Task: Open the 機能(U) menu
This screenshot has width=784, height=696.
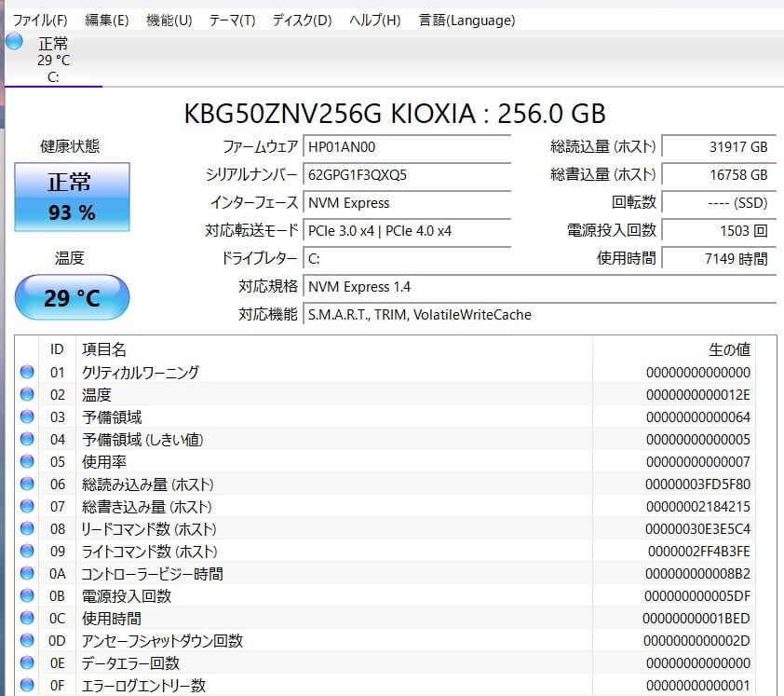Action: [x=169, y=20]
